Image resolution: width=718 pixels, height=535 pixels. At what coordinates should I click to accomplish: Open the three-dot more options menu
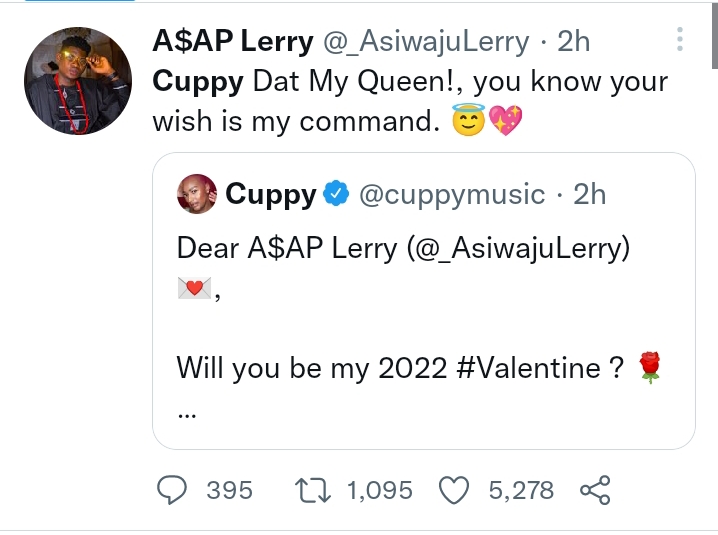click(680, 39)
